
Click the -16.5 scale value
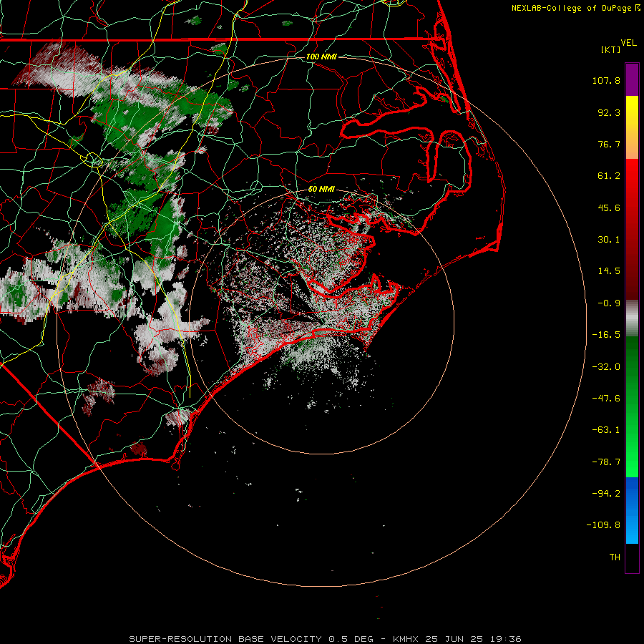tap(606, 335)
